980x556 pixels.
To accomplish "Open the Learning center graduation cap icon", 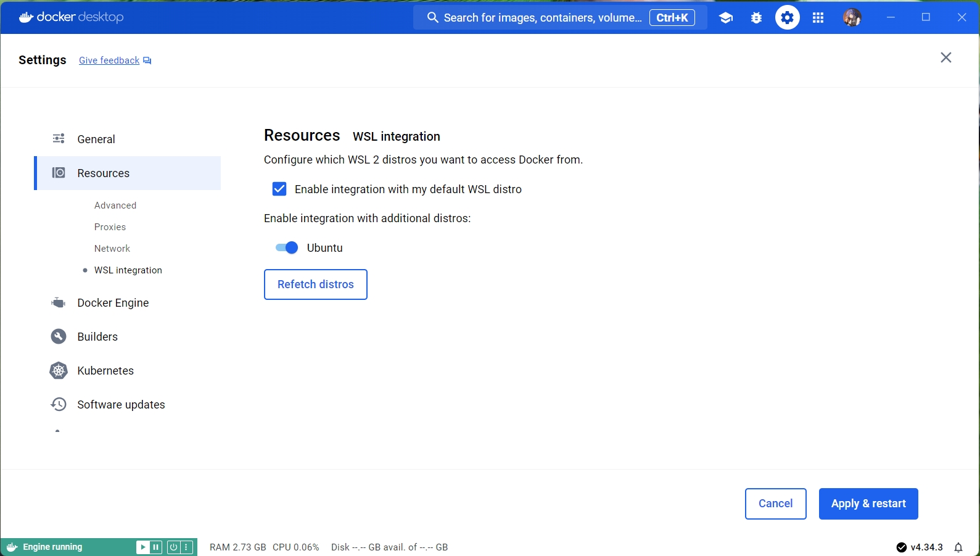I will 726,18.
